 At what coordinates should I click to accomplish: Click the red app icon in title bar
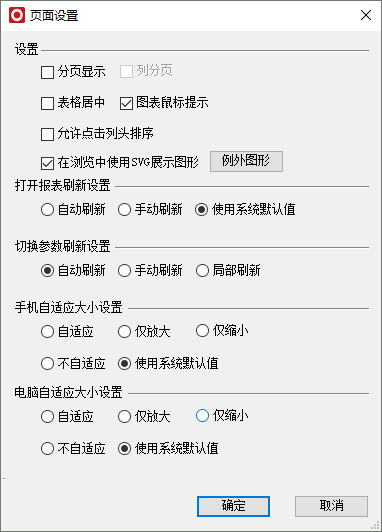[x=17, y=15]
